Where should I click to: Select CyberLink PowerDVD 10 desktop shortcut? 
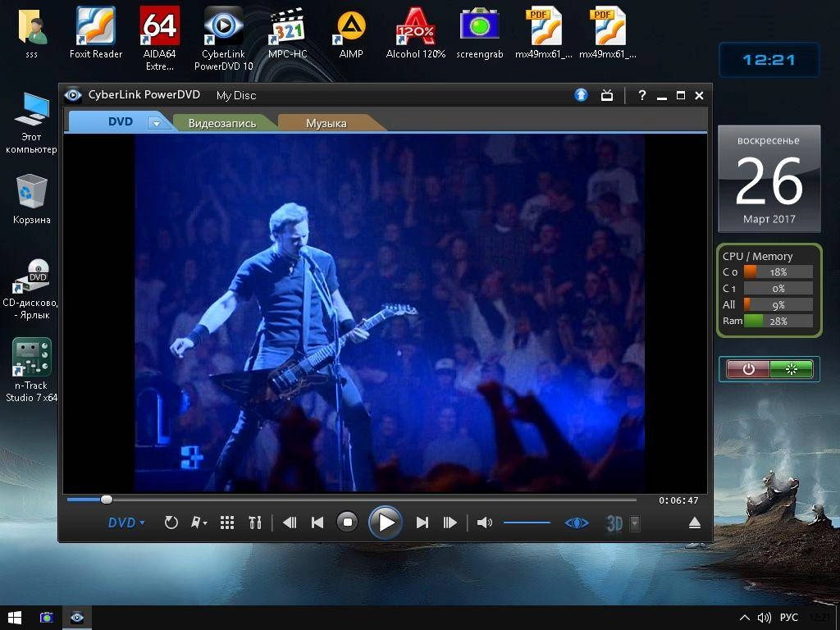[223, 39]
